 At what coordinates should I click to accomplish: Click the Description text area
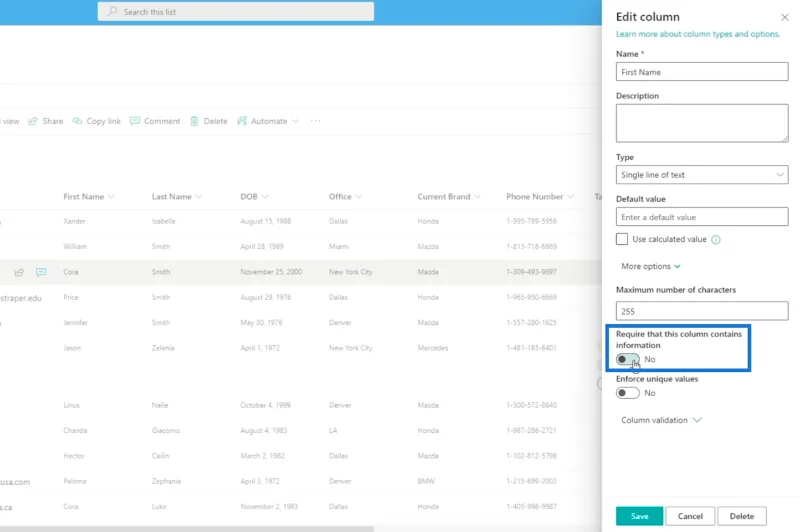(x=702, y=123)
